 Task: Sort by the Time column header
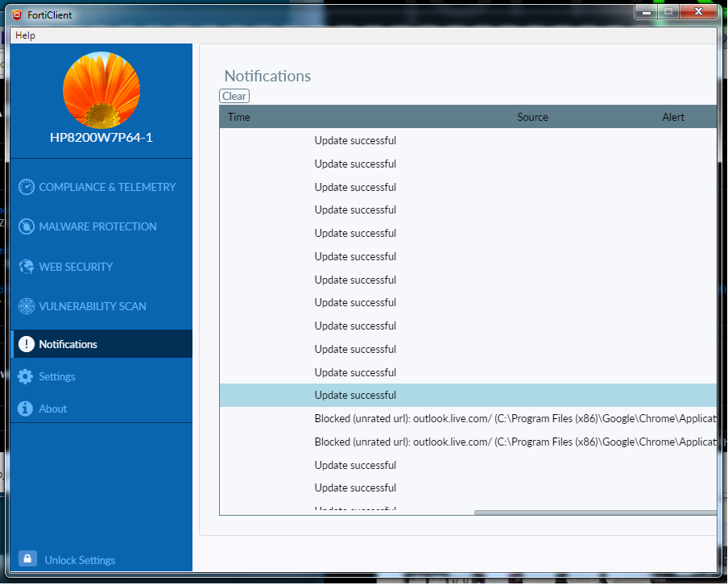coord(239,118)
